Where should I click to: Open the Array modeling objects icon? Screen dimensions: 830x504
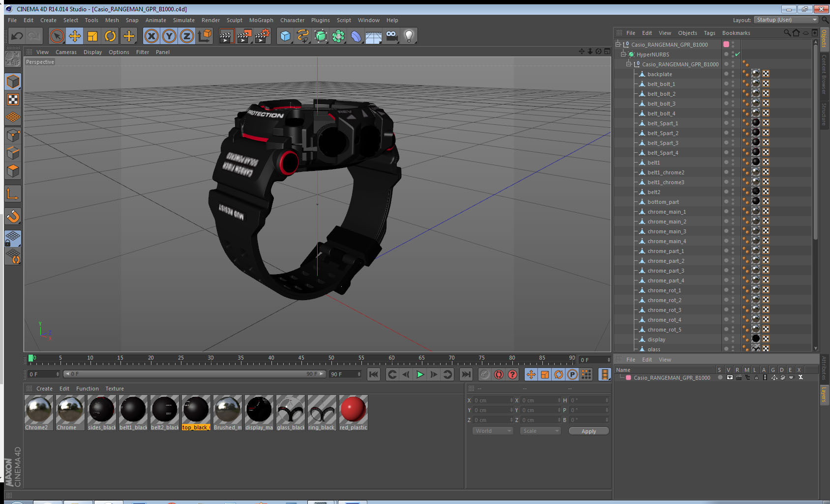[x=338, y=36]
